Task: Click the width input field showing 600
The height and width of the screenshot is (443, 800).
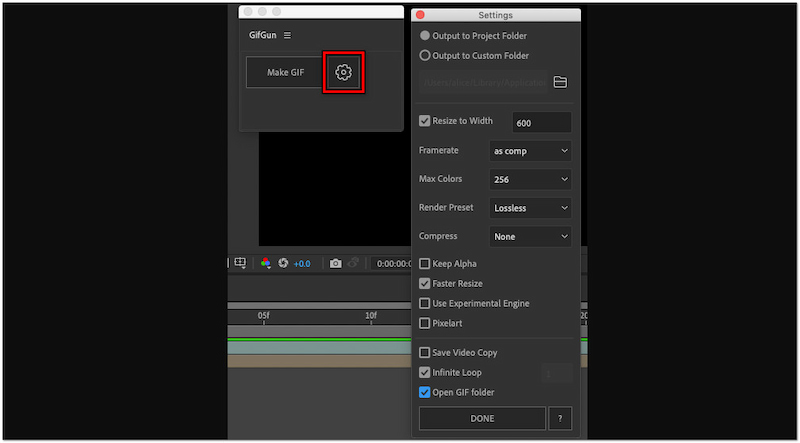Action: [x=541, y=122]
